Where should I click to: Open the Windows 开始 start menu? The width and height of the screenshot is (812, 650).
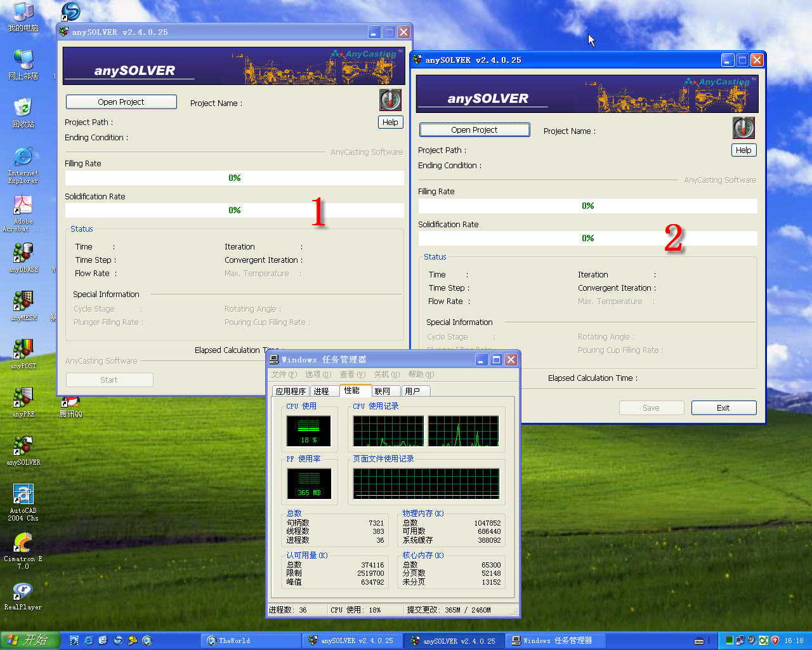click(x=30, y=640)
